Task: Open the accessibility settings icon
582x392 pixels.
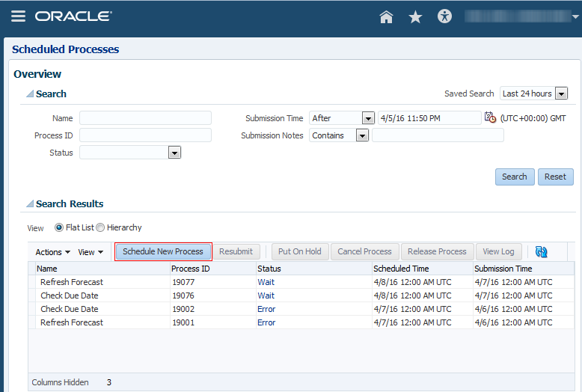Action: [444, 16]
